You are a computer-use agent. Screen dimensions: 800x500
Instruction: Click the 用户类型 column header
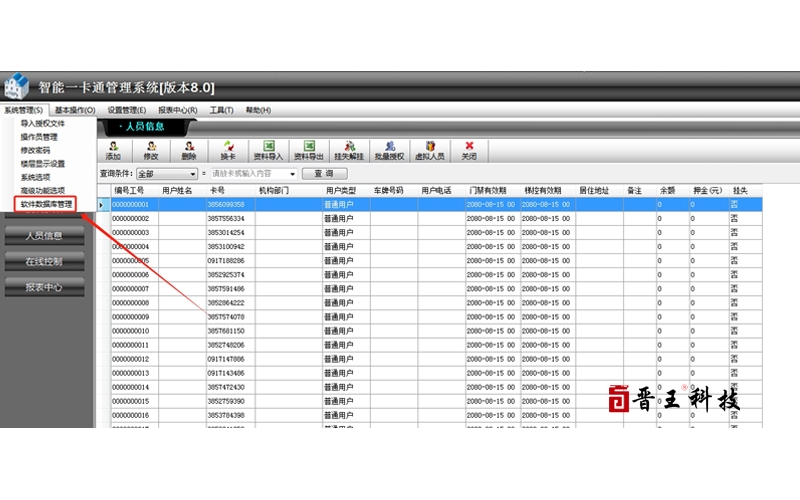(346, 190)
